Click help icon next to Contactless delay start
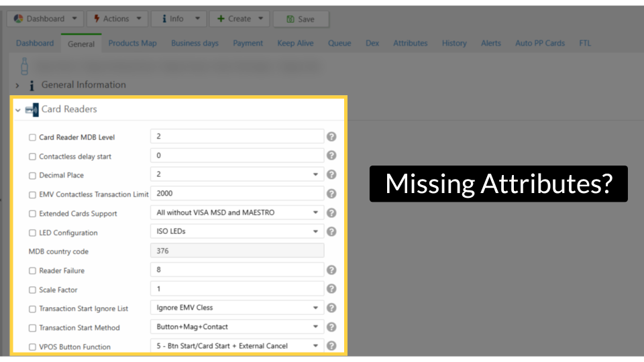The width and height of the screenshot is (644, 362). point(331,156)
